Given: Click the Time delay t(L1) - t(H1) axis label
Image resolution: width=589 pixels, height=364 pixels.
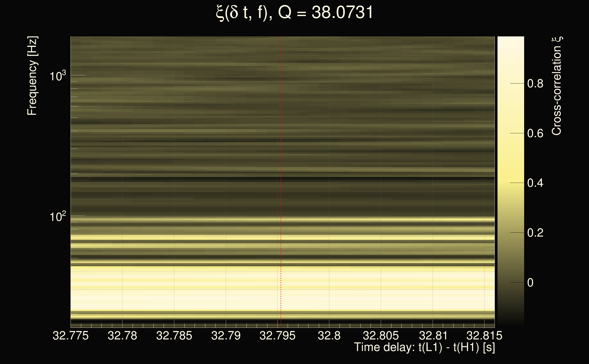Looking at the screenshot, I should (x=424, y=347).
